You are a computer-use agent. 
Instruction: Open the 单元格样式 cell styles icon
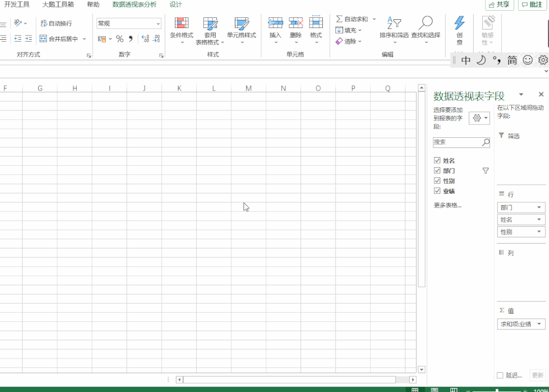[241, 23]
